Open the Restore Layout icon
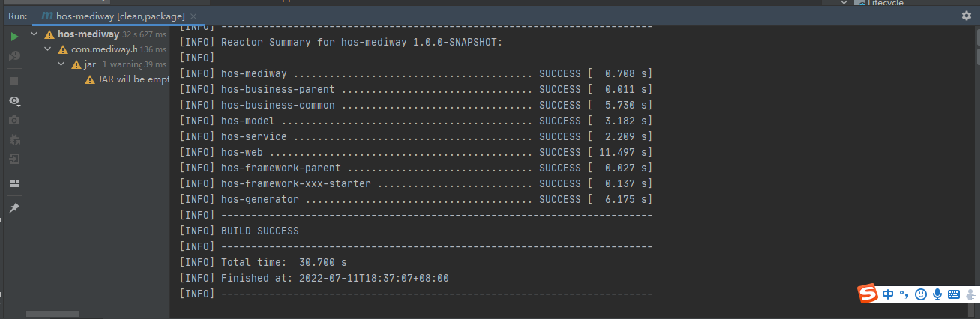The height and width of the screenshot is (319, 980). point(14,183)
